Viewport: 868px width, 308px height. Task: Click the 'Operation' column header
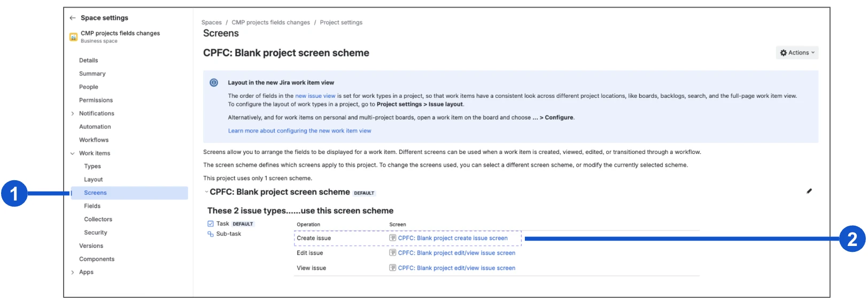(x=308, y=225)
